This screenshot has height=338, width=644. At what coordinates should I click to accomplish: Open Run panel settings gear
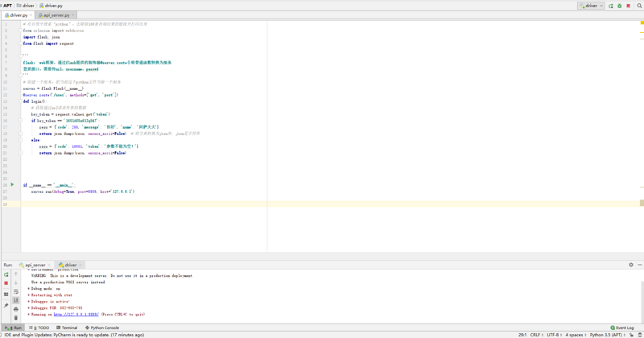pyautogui.click(x=631, y=265)
